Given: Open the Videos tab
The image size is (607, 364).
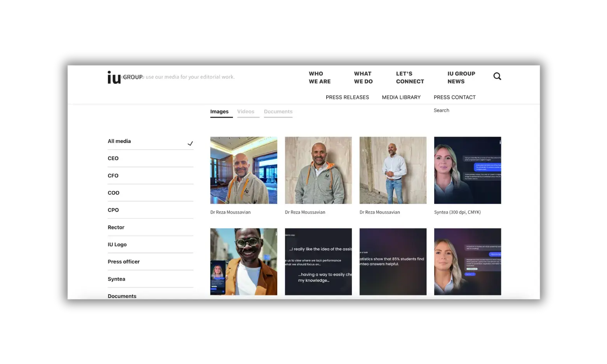Looking at the screenshot, I should pyautogui.click(x=246, y=112).
